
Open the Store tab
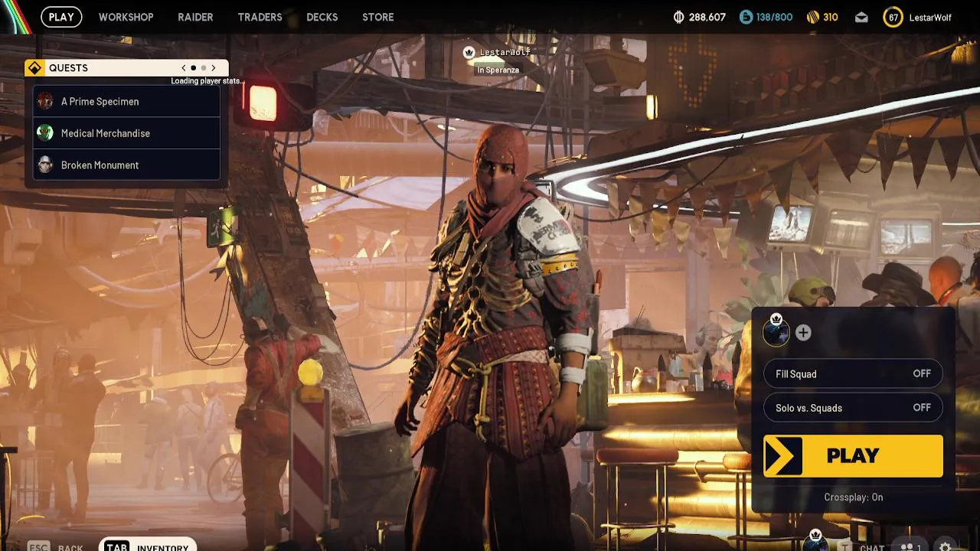pos(378,17)
